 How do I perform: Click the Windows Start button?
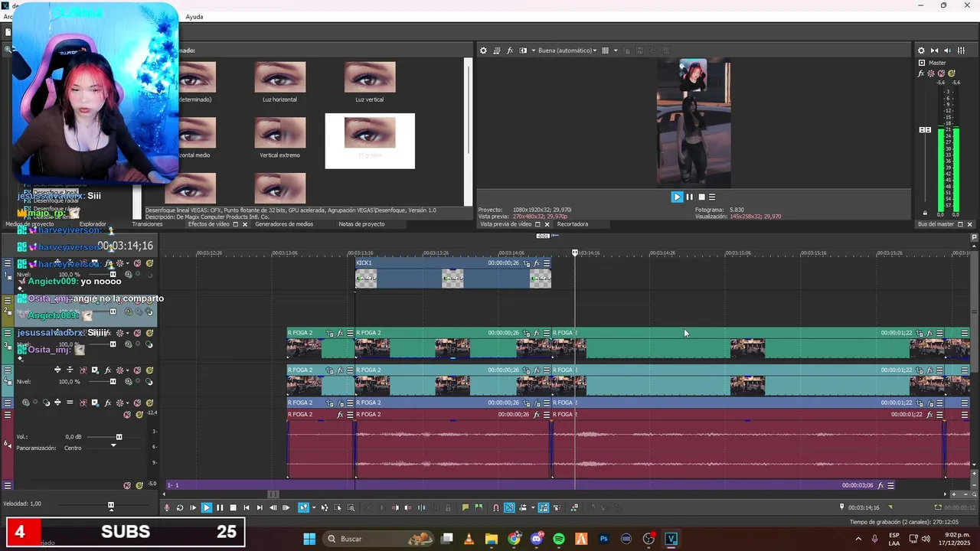tap(309, 539)
